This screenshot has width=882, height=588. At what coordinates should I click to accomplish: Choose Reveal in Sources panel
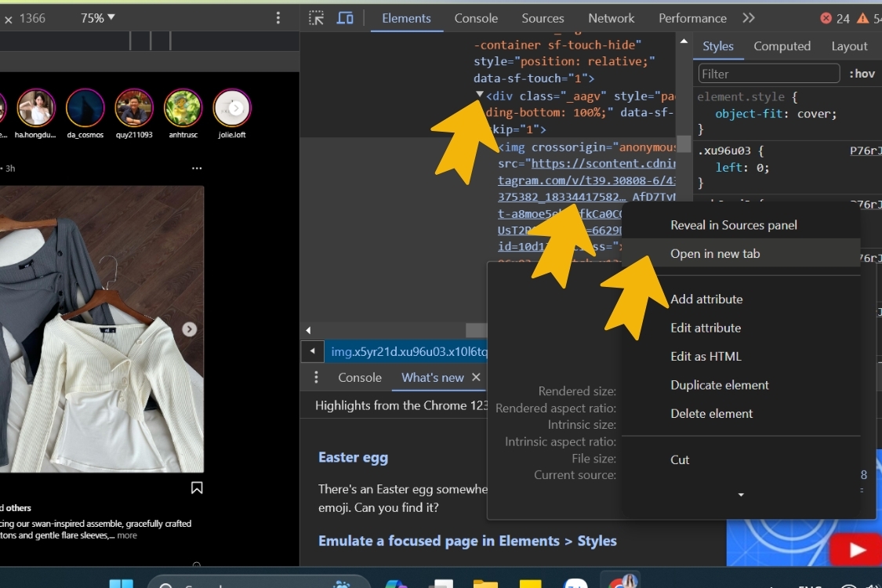(x=734, y=225)
